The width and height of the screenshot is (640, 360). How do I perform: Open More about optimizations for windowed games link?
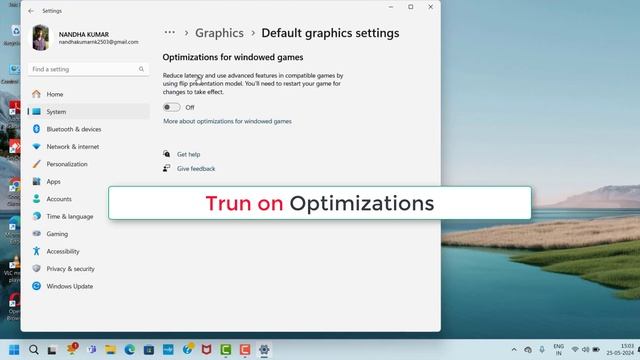click(227, 121)
